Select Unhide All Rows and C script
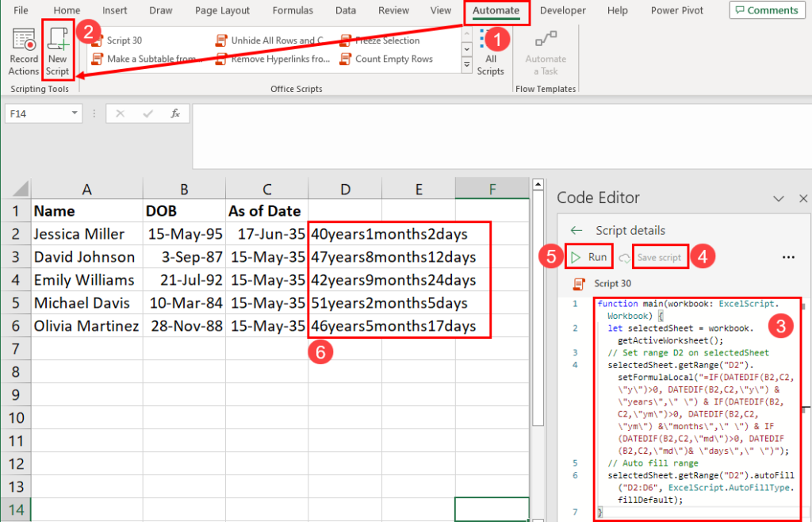The width and height of the screenshot is (812, 522). click(270, 40)
